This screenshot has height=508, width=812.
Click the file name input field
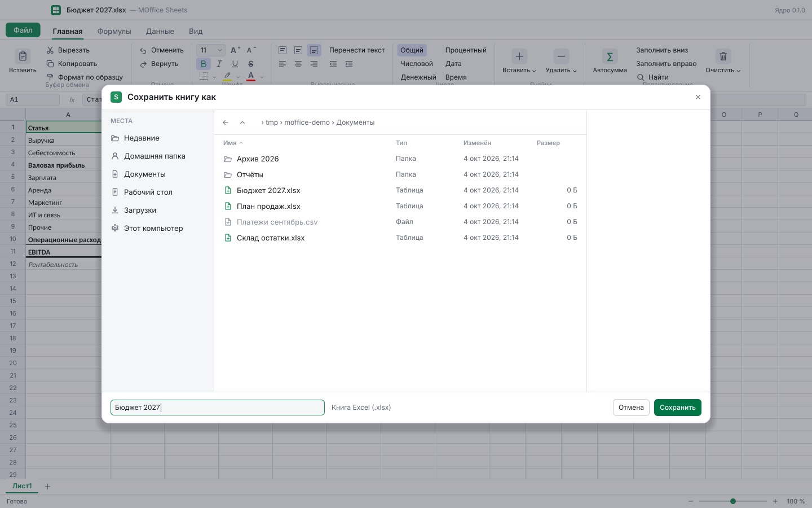[x=218, y=408]
